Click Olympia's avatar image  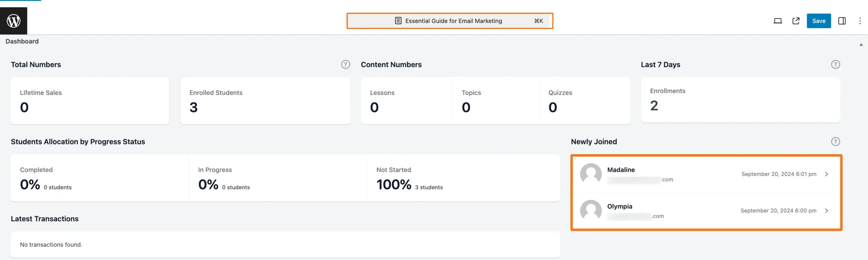click(591, 211)
